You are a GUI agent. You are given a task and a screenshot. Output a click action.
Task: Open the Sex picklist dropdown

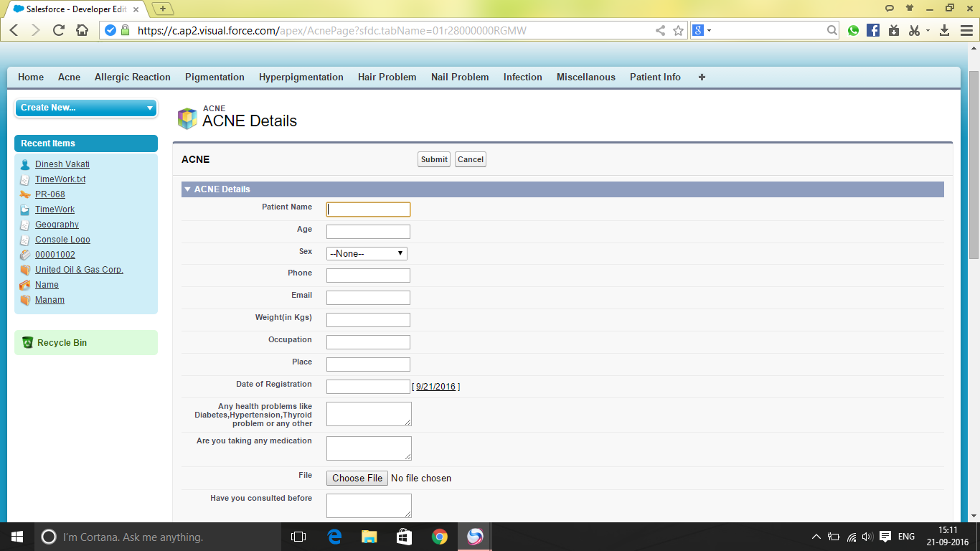[x=367, y=253]
